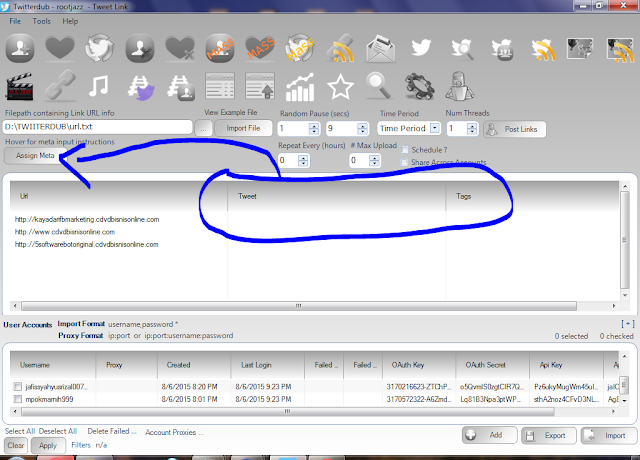Enable the Schedule? checkbox

pos(405,150)
